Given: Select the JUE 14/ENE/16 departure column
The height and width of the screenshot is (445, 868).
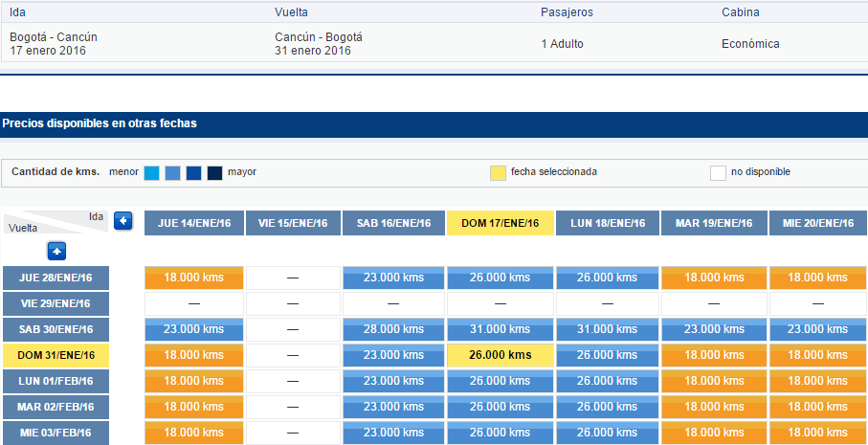Looking at the screenshot, I should 194,223.
